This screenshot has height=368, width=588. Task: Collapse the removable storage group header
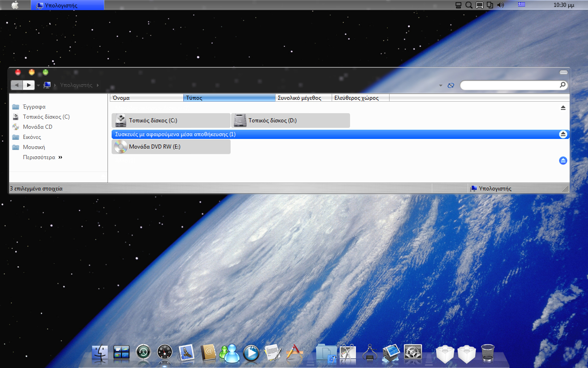[x=563, y=134]
